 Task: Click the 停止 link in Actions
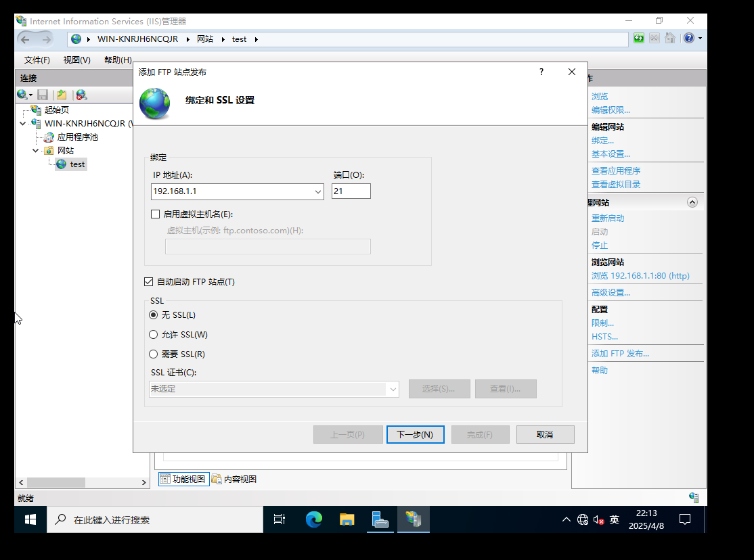pos(600,245)
